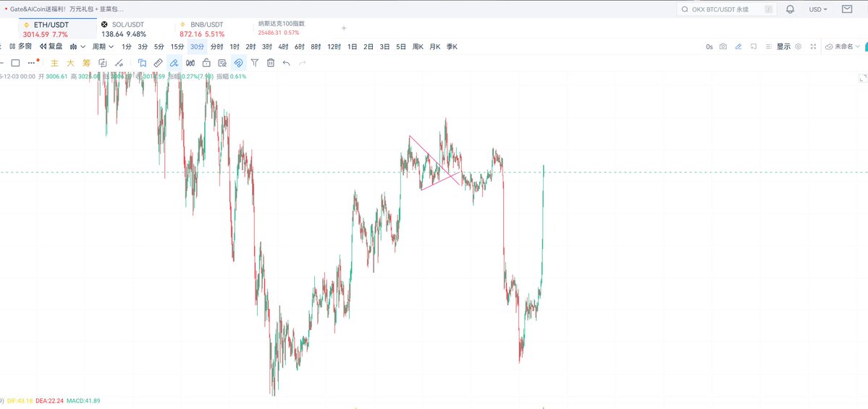Click the list icon before 显示

(768, 46)
